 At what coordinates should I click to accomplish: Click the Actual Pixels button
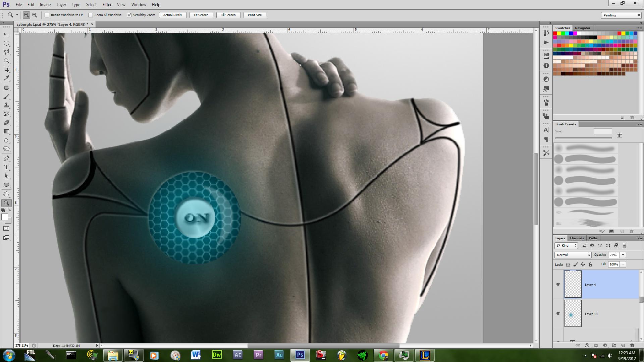(x=172, y=15)
